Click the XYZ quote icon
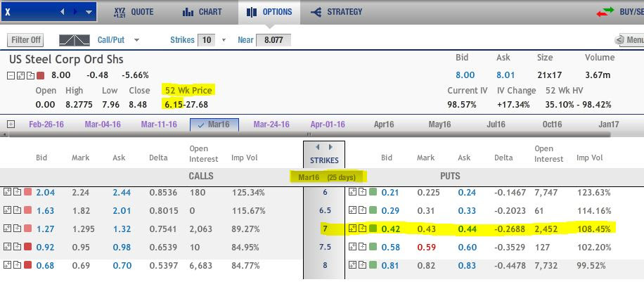The height and width of the screenshot is (282, 644). [x=119, y=12]
